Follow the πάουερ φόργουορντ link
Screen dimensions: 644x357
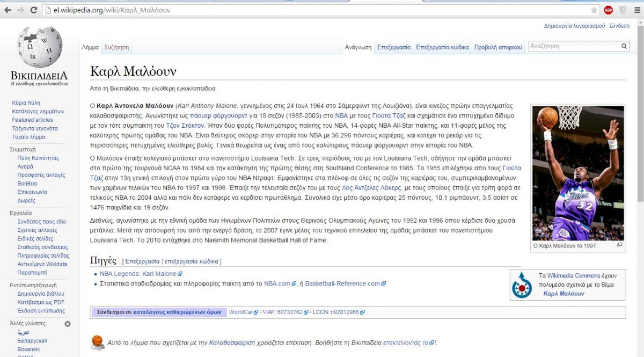tap(218, 115)
